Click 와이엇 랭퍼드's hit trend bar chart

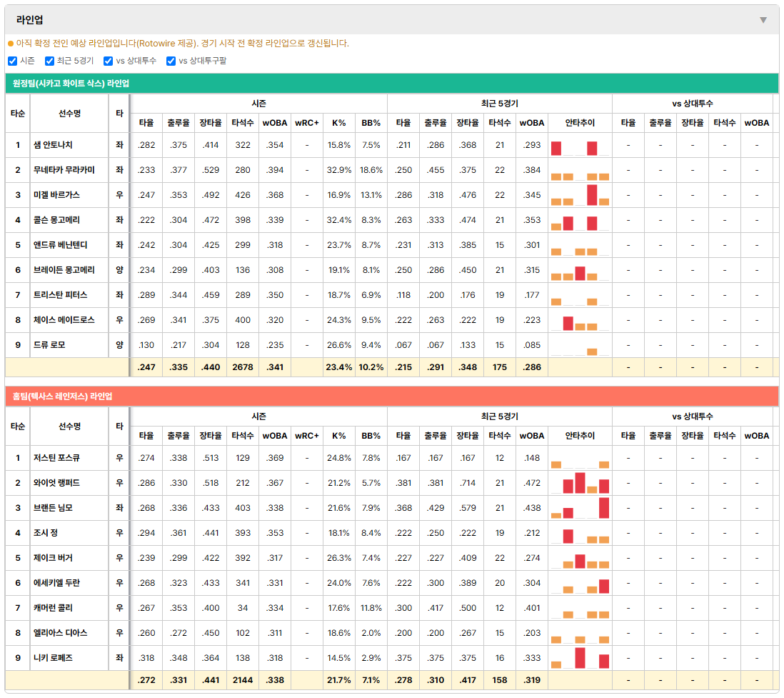pyautogui.click(x=580, y=483)
